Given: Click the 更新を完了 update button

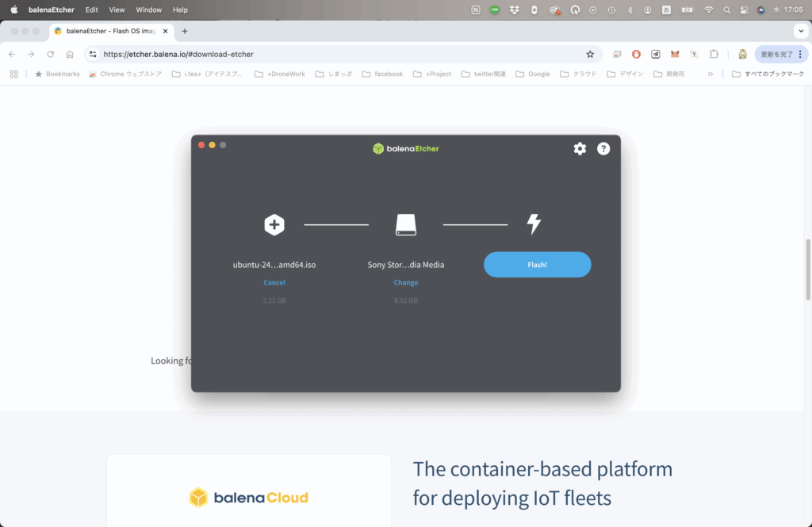Looking at the screenshot, I should point(781,54).
